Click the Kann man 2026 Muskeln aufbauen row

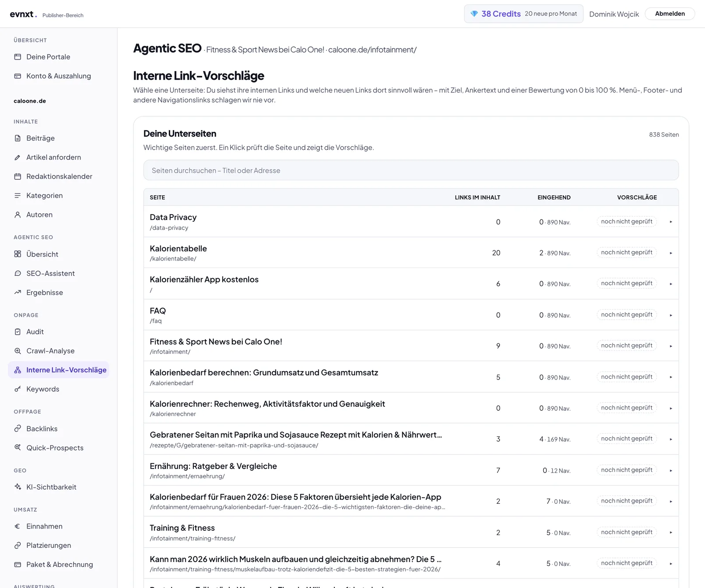click(x=411, y=563)
